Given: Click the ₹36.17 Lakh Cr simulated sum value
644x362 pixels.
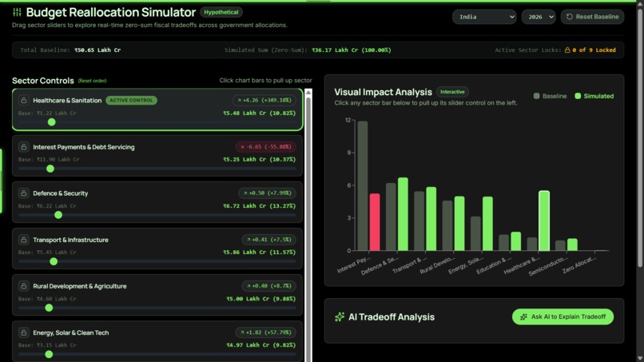Looking at the screenshot, I should point(352,50).
